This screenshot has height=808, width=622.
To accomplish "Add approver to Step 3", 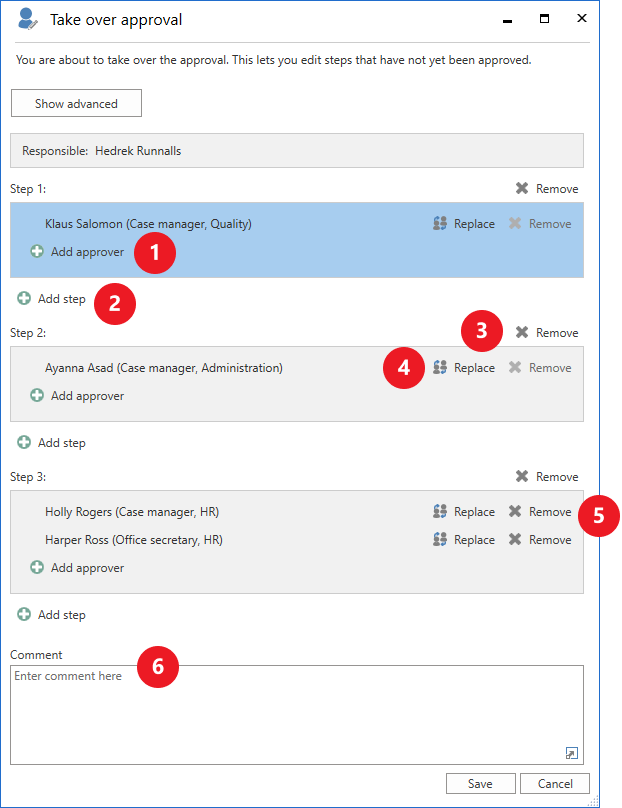I will click(77, 567).
